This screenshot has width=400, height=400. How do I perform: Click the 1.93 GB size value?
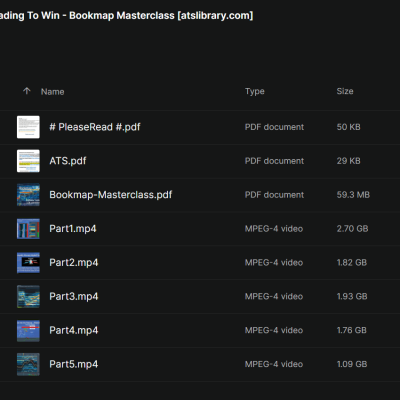coord(352,296)
